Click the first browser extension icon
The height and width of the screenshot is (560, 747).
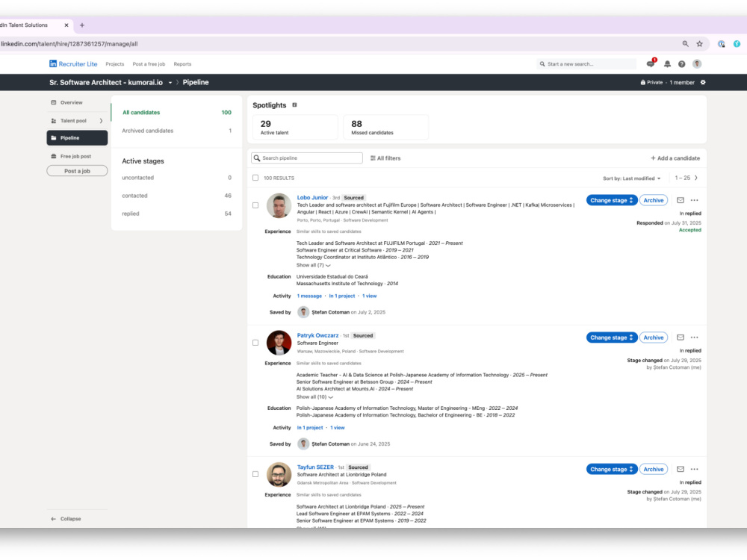[722, 44]
